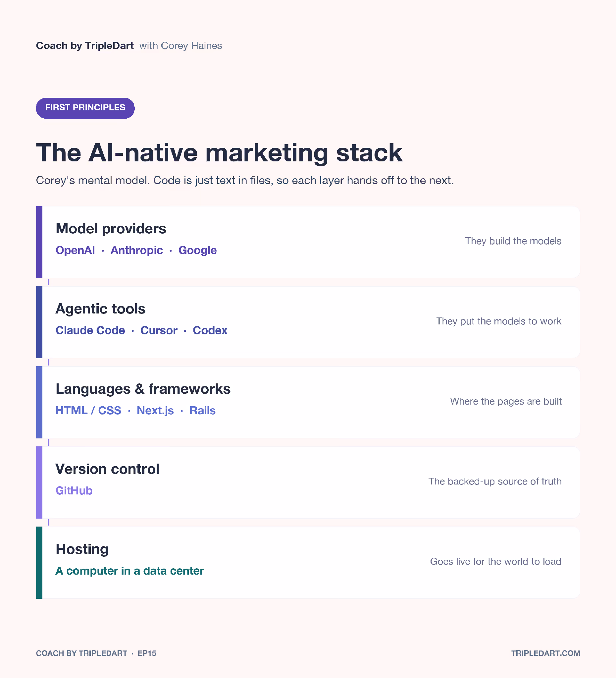Select Google in Model providers
Screen dimensions: 616x678
197,250
